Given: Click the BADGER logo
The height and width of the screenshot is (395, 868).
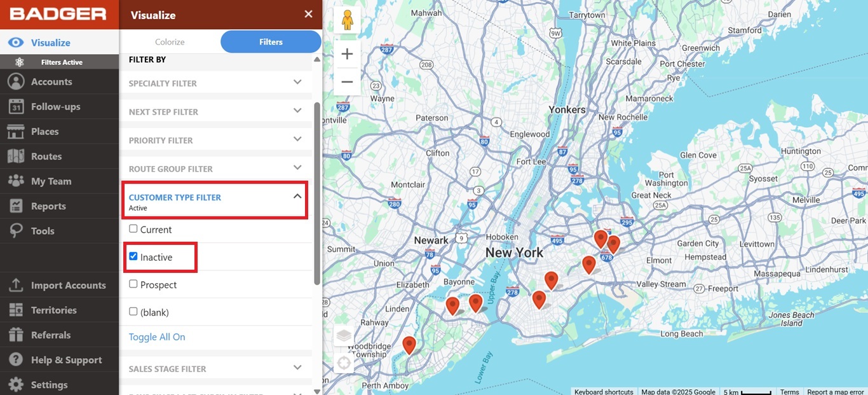Looking at the screenshot, I should (x=58, y=14).
